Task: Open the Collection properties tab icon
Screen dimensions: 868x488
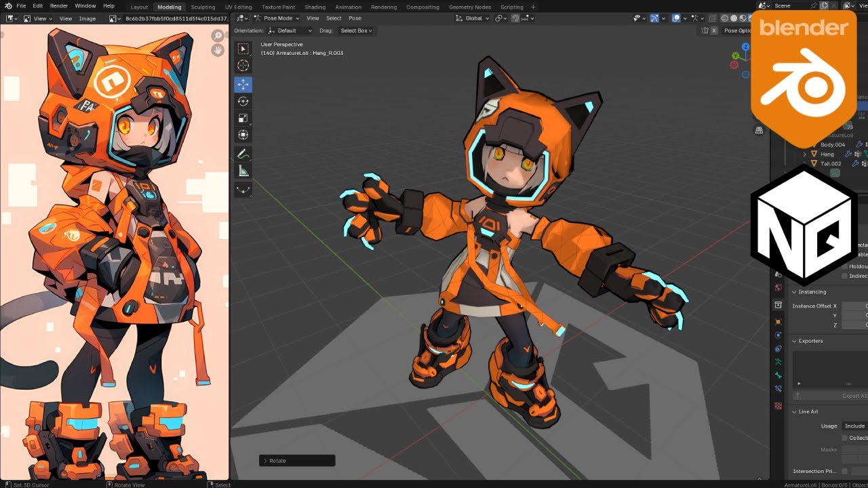Action: [778, 305]
